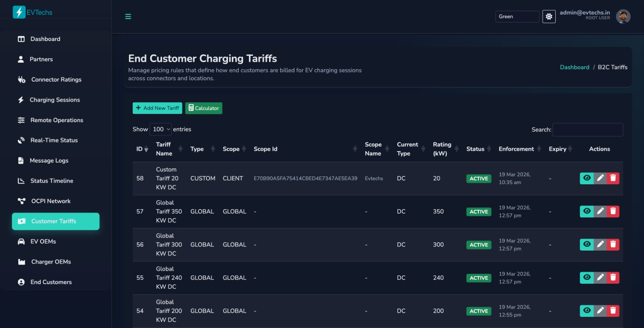Select the Dashboard icon in the sidebar
The image size is (644, 328).
point(21,39)
